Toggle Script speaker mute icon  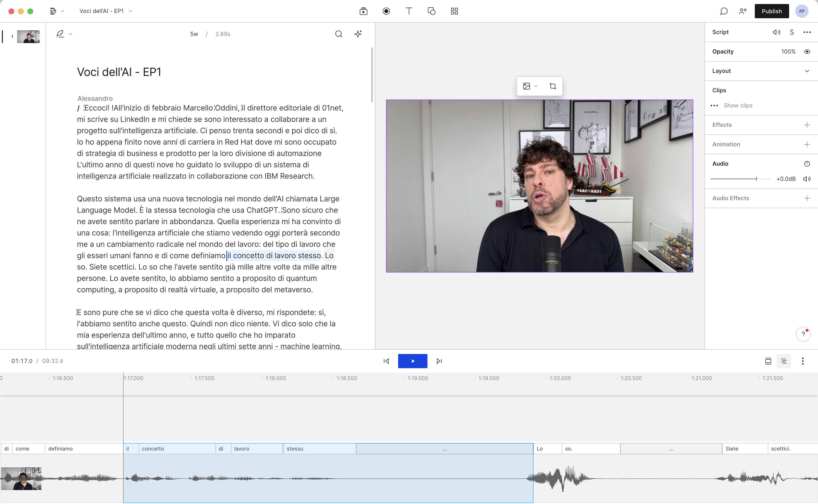(x=776, y=32)
